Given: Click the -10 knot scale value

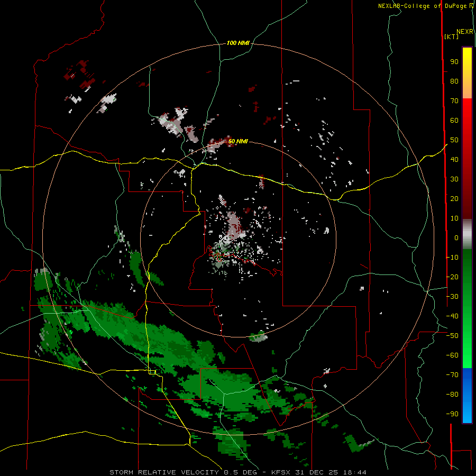Looking at the screenshot, I should [x=452, y=258].
